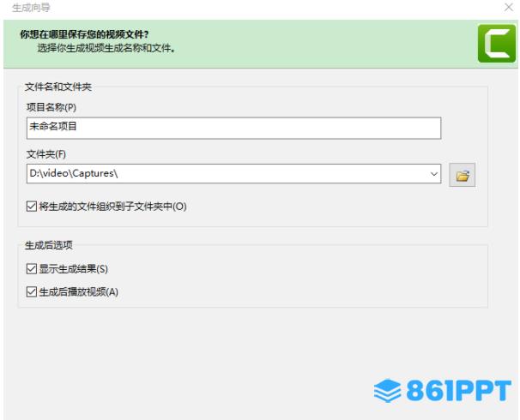
Task: Click the 项目名称(P) label
Action: click(51, 107)
